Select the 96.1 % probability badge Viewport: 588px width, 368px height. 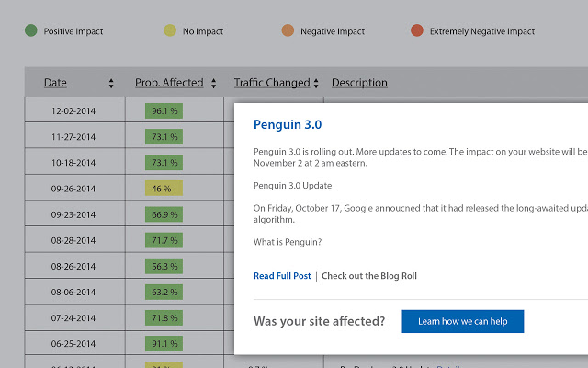(164, 110)
